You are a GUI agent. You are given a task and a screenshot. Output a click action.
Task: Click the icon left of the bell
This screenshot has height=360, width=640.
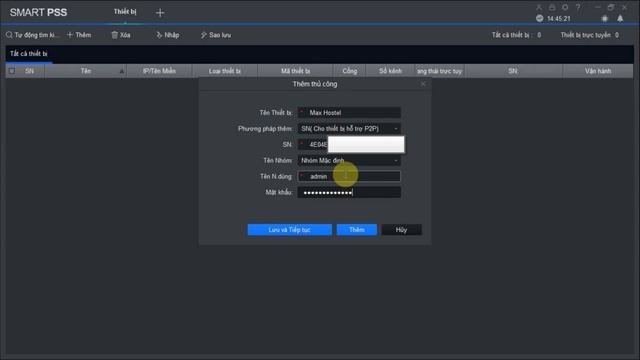(x=605, y=18)
